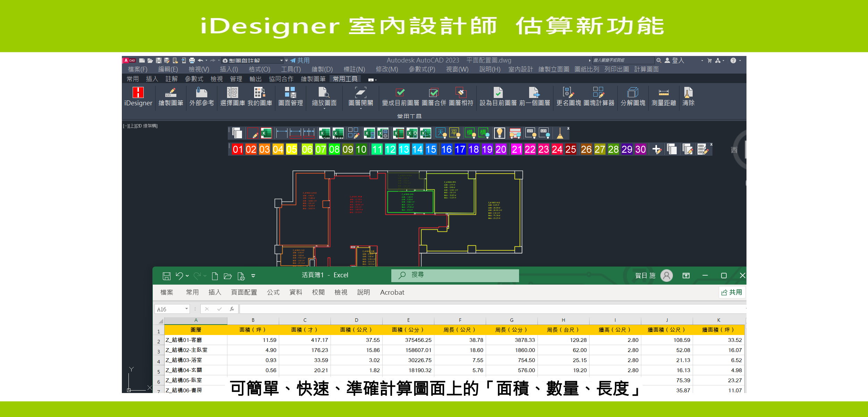Switch to Excel 公式 tab
The width and height of the screenshot is (868, 417).
(x=273, y=292)
